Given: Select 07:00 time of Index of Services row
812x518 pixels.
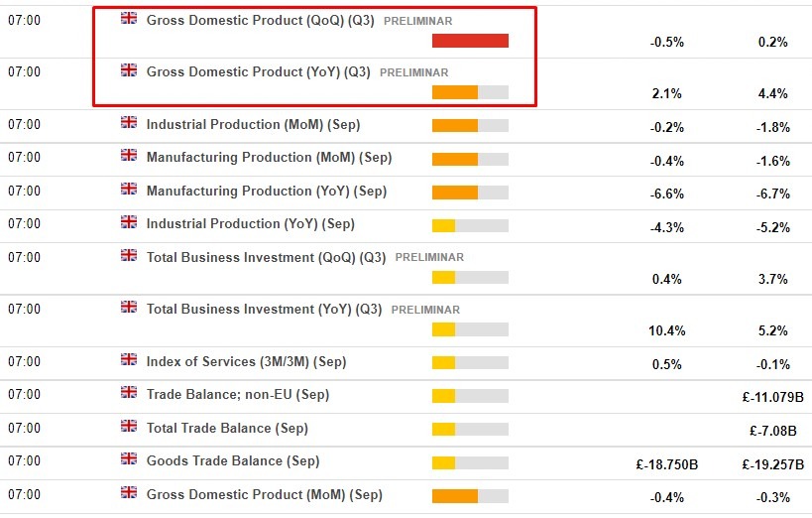Looking at the screenshot, I should [24, 361].
